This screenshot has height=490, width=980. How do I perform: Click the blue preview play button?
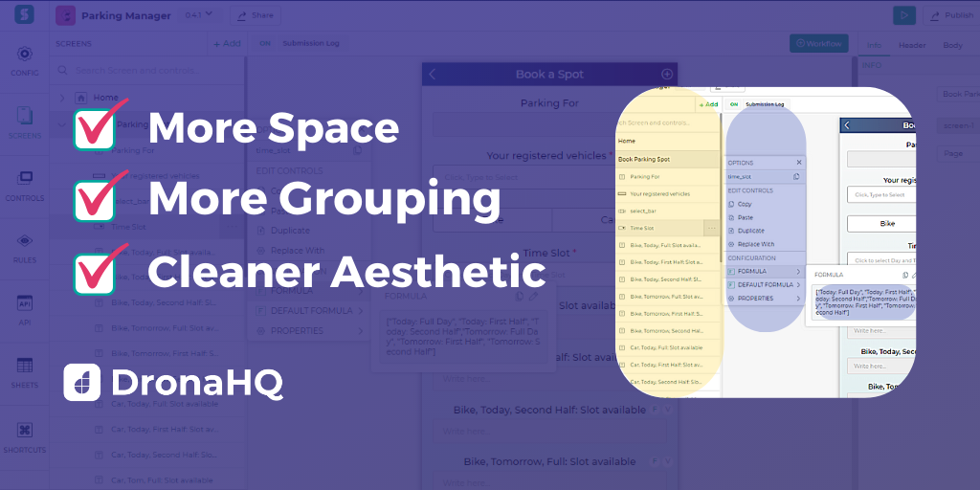click(904, 15)
